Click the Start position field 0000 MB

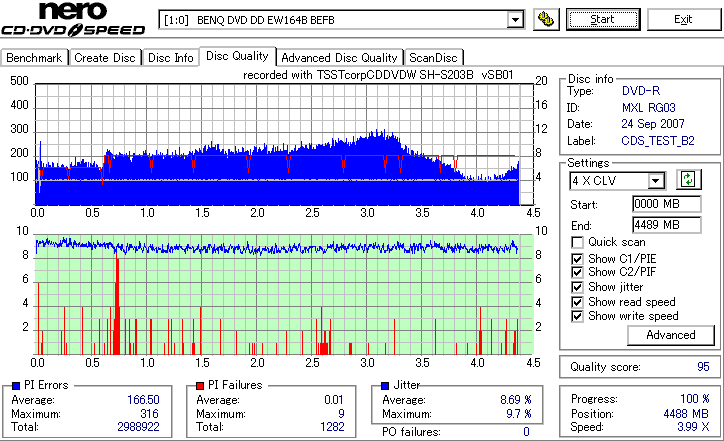[x=666, y=204]
